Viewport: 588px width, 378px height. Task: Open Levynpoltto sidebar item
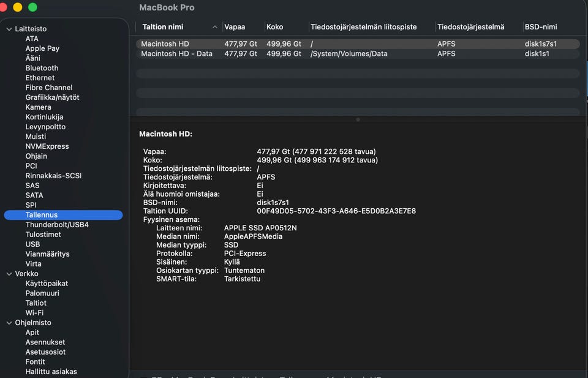[45, 126]
